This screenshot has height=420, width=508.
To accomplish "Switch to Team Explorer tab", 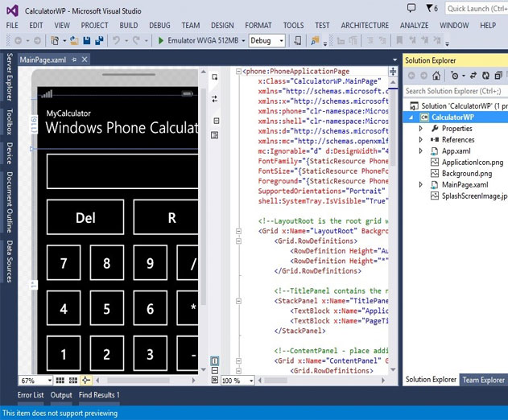I will pos(483,380).
